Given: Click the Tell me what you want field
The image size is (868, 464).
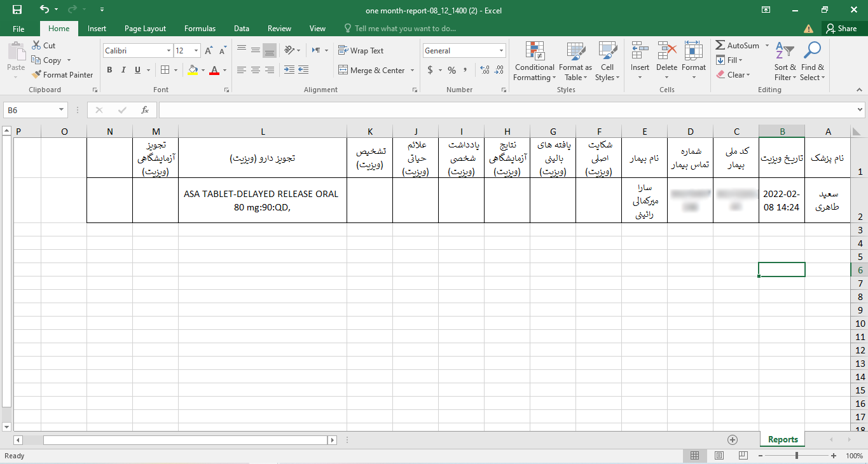Looking at the screenshot, I should 399,29.
